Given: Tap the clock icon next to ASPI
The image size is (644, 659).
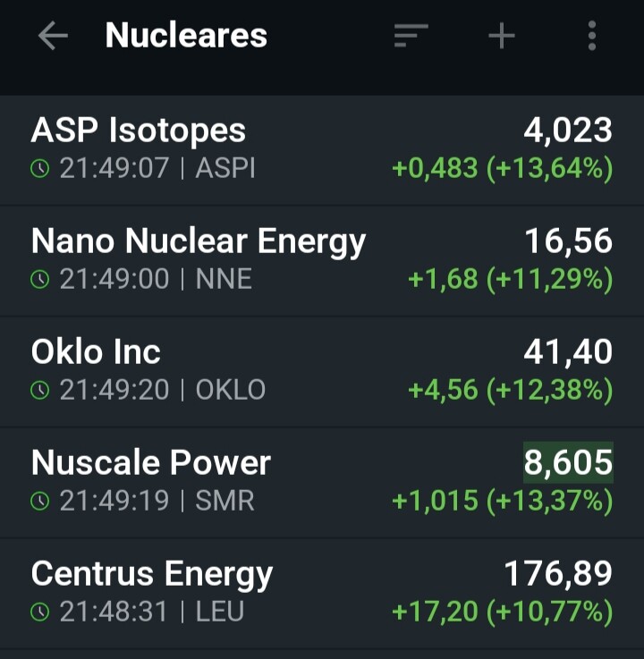Looking at the screenshot, I should (x=40, y=168).
